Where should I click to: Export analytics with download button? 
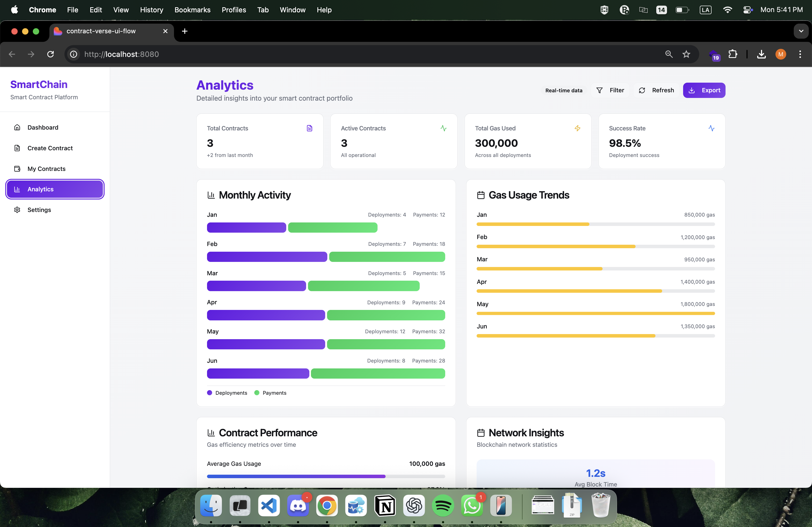tap(704, 90)
